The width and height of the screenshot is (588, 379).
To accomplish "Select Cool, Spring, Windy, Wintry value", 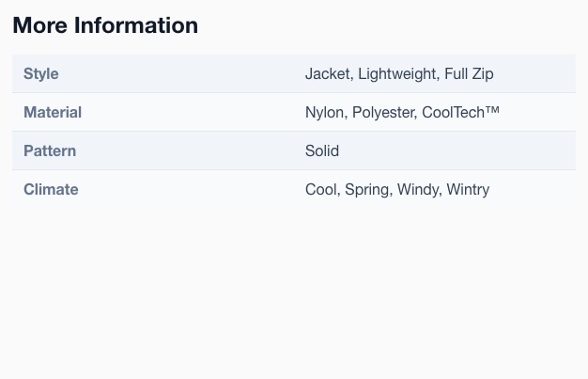I will click(397, 189).
